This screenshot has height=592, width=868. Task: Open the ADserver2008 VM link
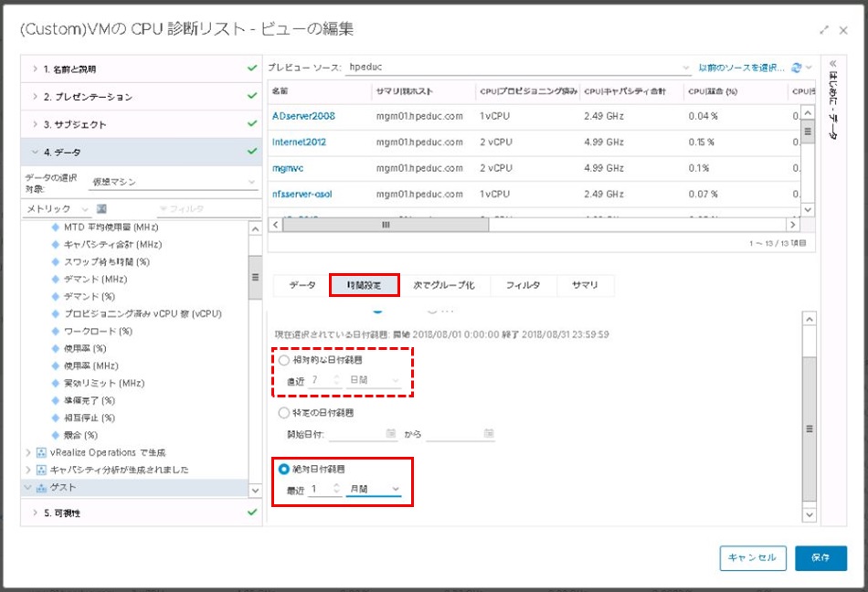(x=303, y=116)
